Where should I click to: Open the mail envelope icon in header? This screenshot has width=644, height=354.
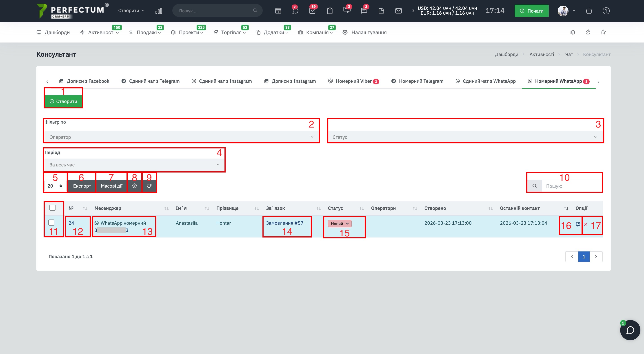(398, 11)
